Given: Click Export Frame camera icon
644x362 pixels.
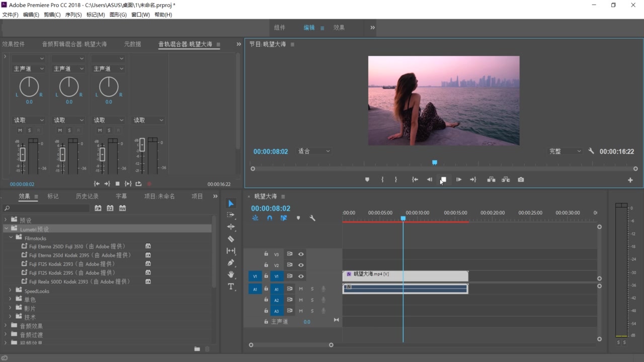Looking at the screenshot, I should click(x=521, y=179).
